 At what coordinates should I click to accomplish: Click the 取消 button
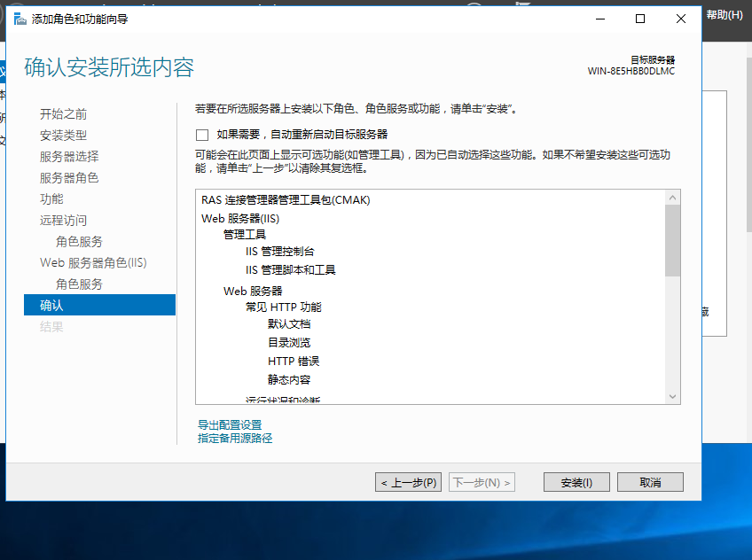click(651, 481)
